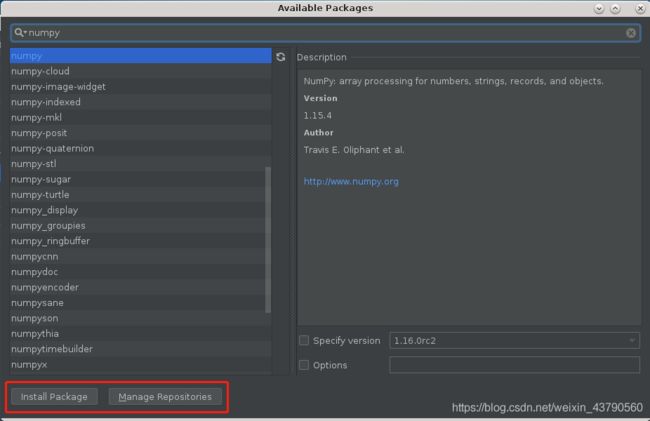The image size is (650, 421).
Task: Click Install Package button
Action: pos(54,397)
